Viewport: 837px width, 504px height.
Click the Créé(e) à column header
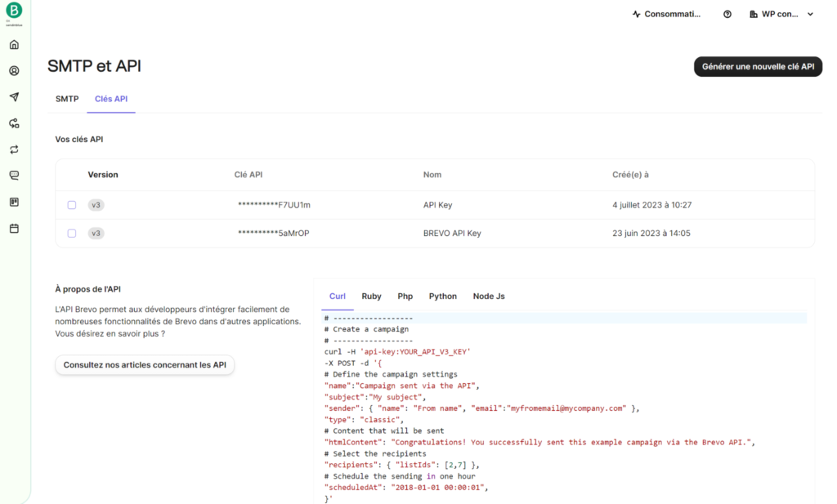tap(630, 175)
